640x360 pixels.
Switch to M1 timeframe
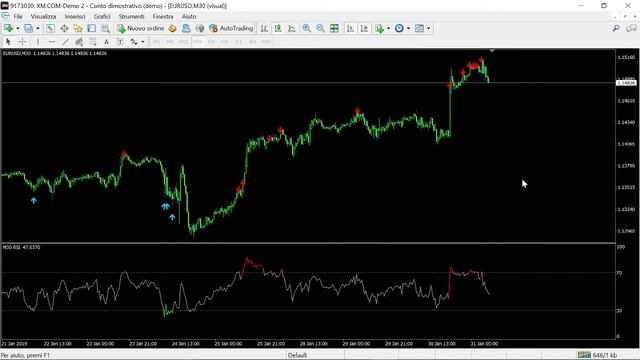click(x=156, y=42)
